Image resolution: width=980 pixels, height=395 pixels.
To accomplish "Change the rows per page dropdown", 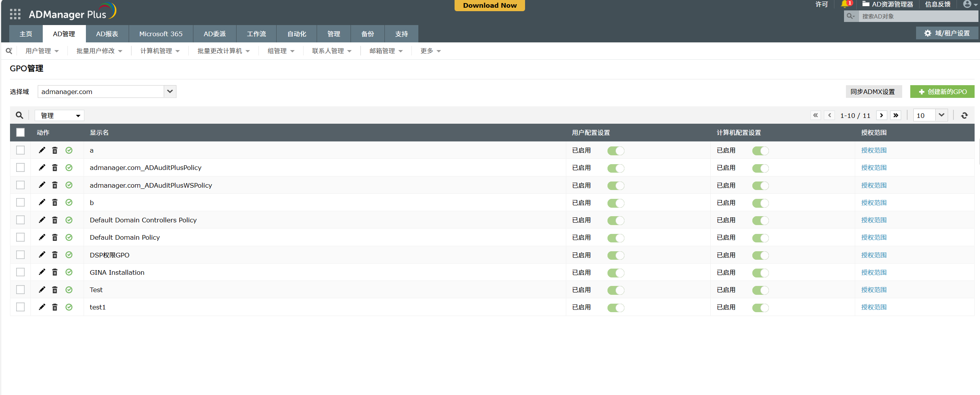I will tap(930, 116).
